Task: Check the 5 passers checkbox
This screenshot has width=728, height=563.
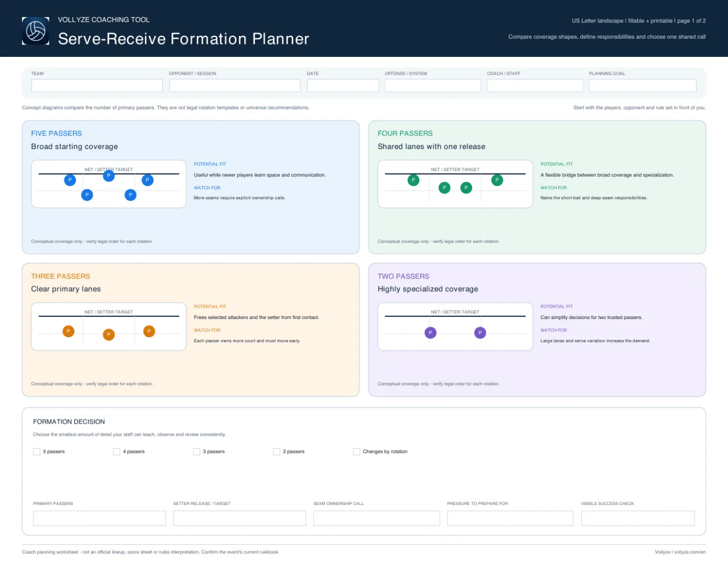Action: click(x=36, y=452)
